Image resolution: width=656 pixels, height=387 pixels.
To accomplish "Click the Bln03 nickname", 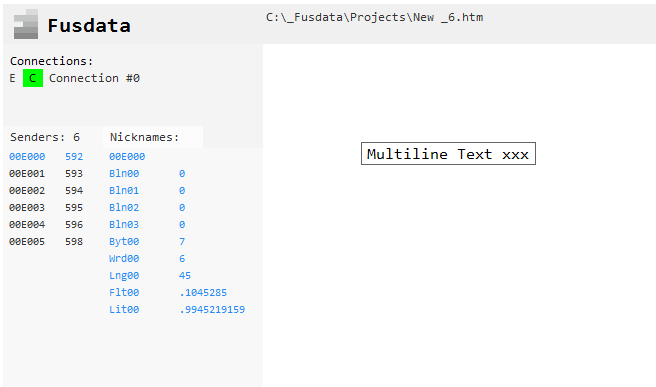I will point(124,225).
